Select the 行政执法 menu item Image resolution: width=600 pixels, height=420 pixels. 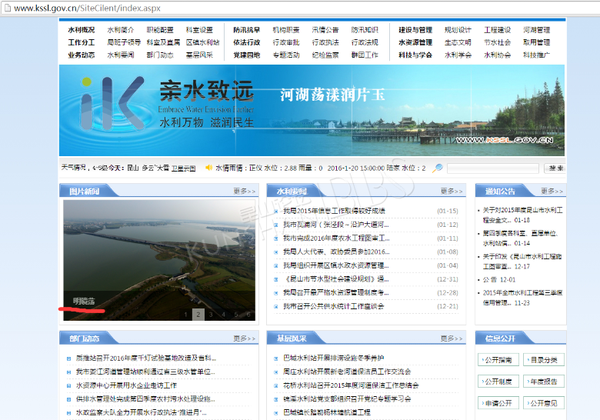(325, 42)
